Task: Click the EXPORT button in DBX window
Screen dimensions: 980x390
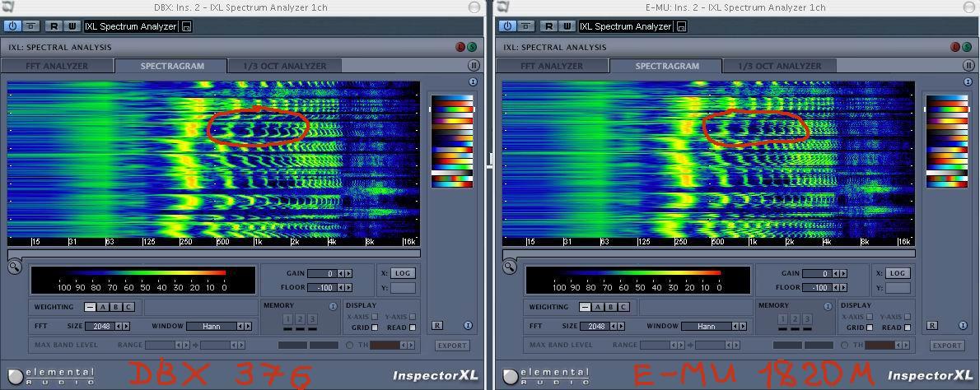Action: point(452,346)
